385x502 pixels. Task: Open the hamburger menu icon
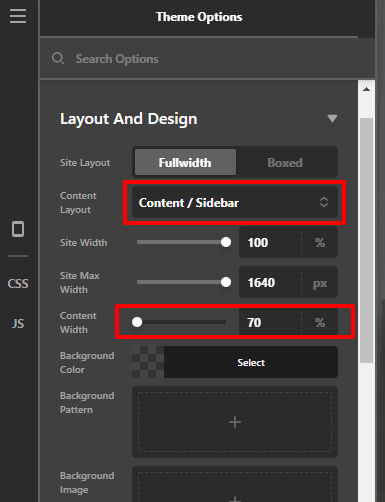tap(18, 16)
